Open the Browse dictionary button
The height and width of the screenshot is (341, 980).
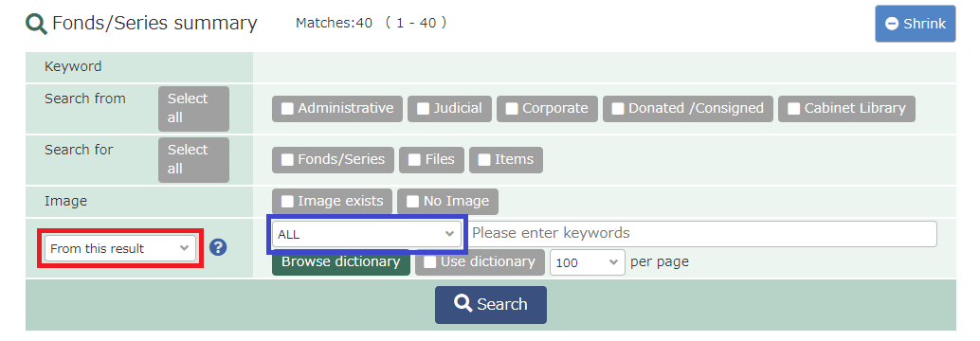[x=340, y=261]
